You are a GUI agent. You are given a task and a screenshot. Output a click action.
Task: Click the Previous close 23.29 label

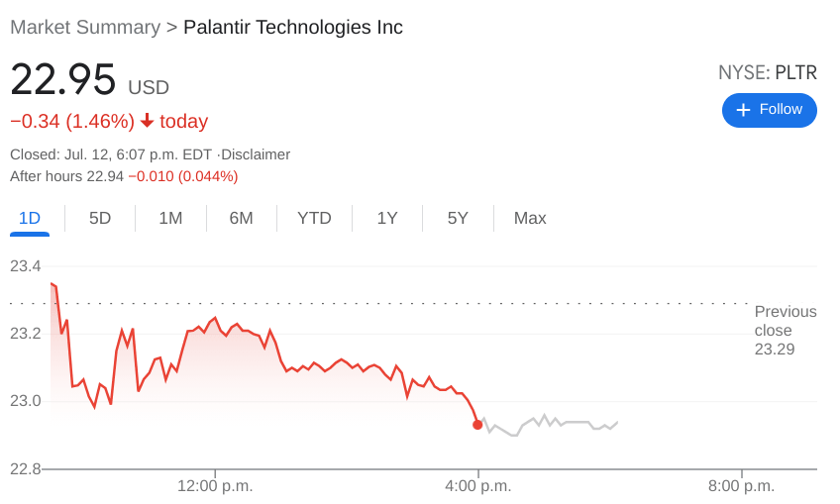pos(785,331)
